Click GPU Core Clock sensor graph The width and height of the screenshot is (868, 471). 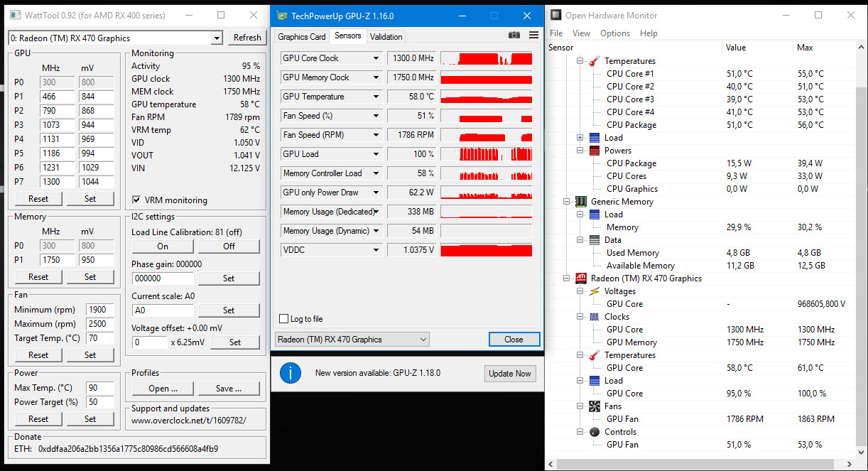click(487, 58)
